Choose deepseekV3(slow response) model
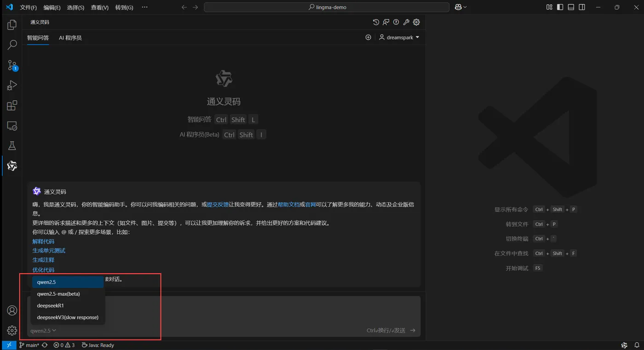Image resolution: width=644 pixels, height=350 pixels. click(x=68, y=317)
